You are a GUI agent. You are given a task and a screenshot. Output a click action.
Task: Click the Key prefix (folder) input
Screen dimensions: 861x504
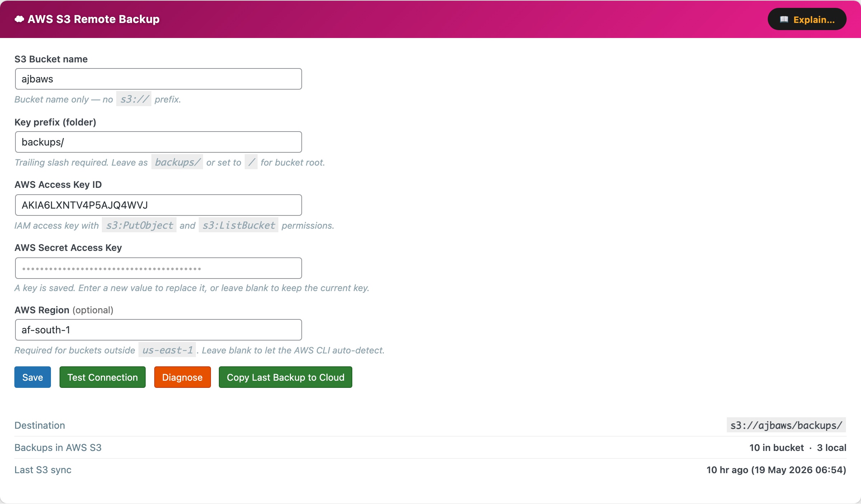158,142
